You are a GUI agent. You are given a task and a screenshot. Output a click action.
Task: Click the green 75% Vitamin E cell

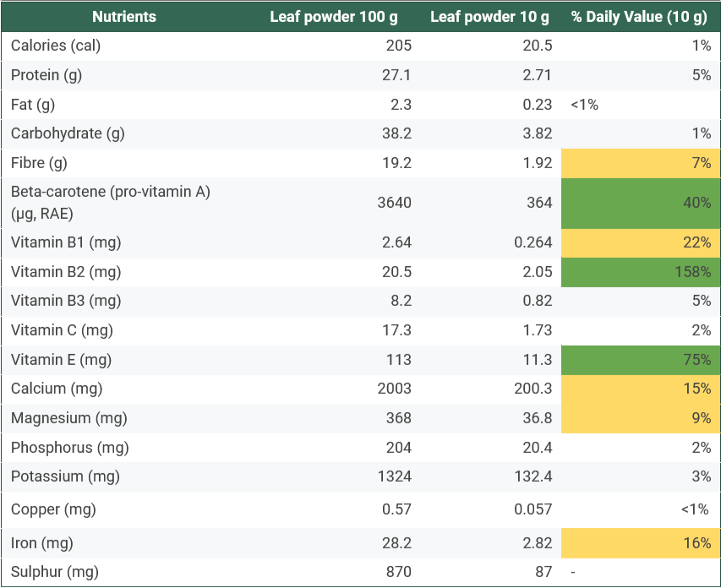pyautogui.click(x=640, y=360)
